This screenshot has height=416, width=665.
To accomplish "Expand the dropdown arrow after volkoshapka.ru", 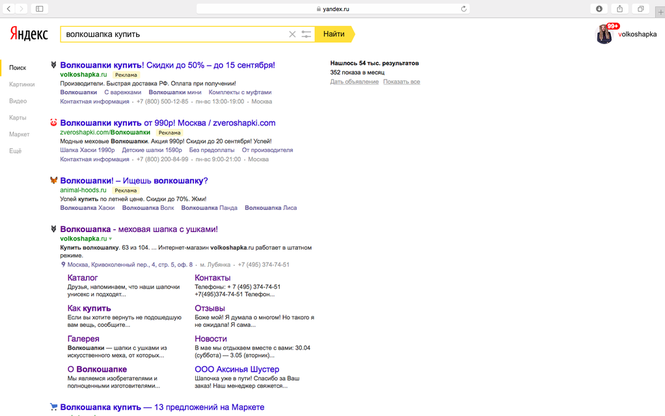I will coord(110,239).
